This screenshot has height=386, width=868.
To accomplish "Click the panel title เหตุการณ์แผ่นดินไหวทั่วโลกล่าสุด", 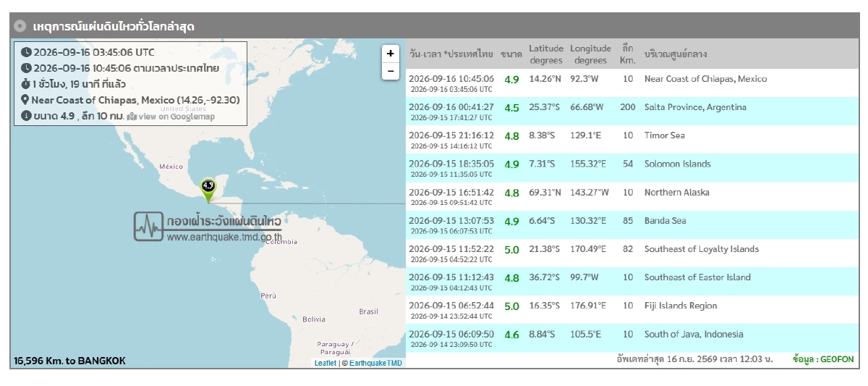I will click(114, 27).
